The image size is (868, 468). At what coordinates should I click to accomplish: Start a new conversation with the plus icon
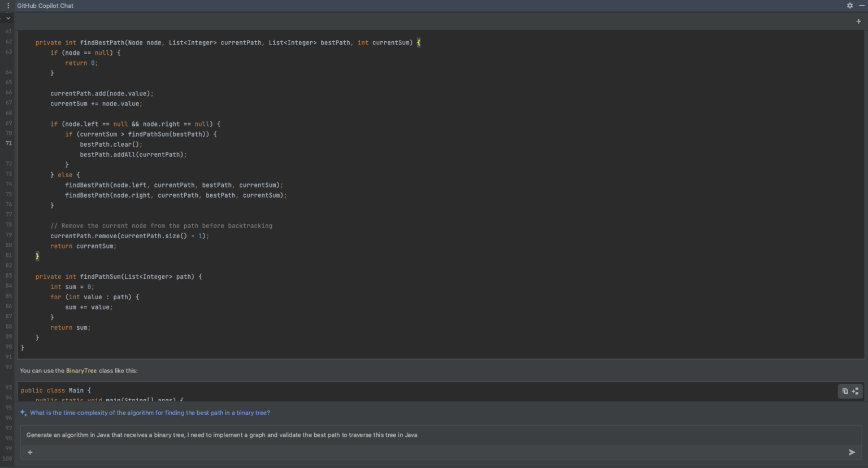pyautogui.click(x=858, y=21)
